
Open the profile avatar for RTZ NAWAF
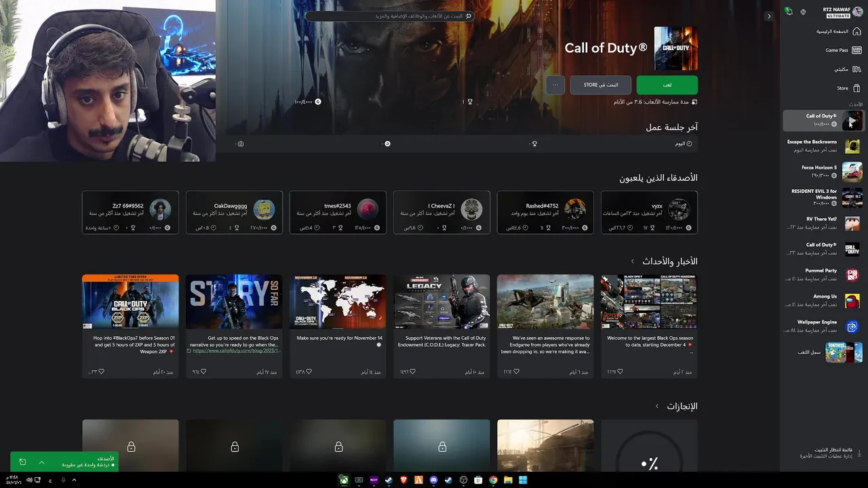tap(856, 12)
